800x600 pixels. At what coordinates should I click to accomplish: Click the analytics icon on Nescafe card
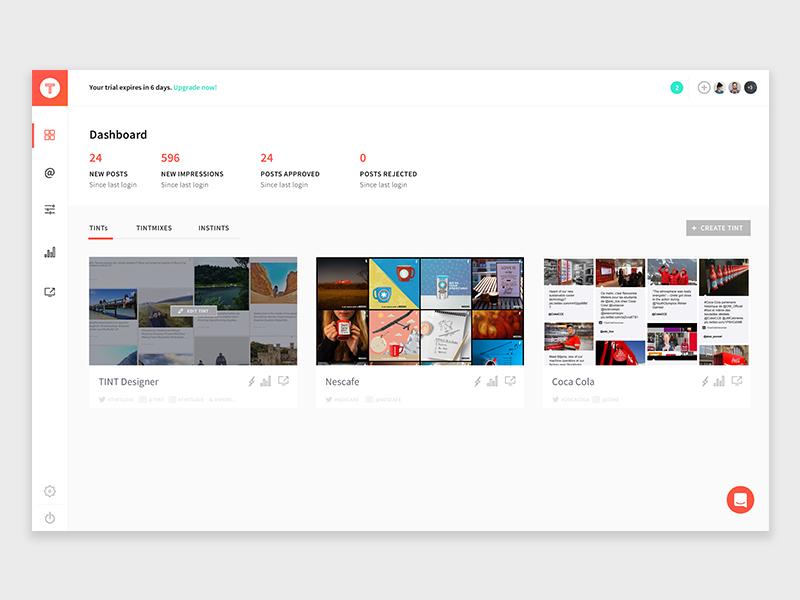[x=492, y=381]
